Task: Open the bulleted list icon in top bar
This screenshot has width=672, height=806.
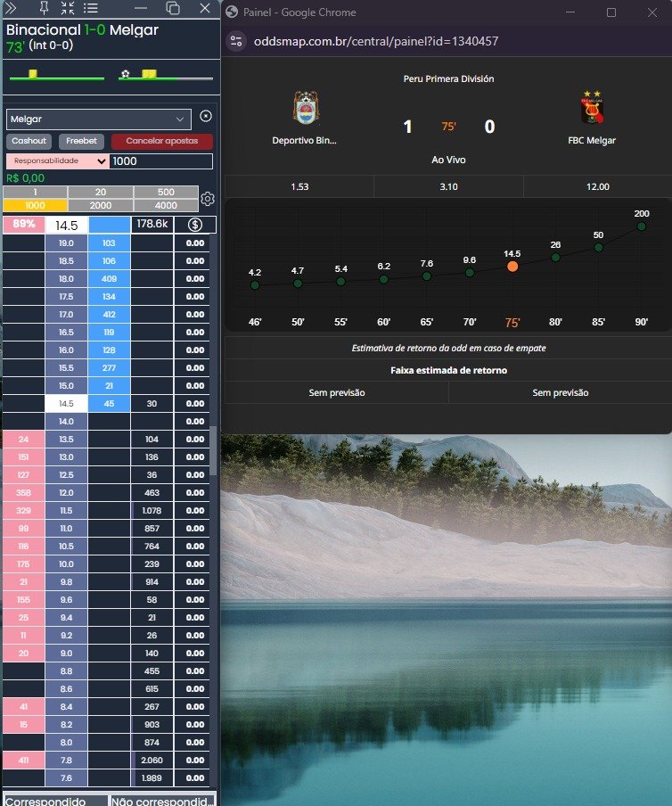Action: [91, 8]
